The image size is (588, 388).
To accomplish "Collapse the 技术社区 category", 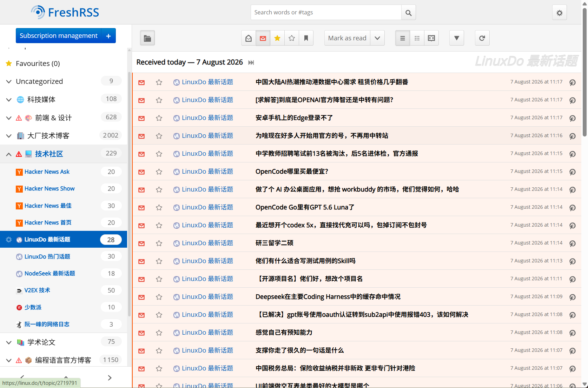I will 9,154.
